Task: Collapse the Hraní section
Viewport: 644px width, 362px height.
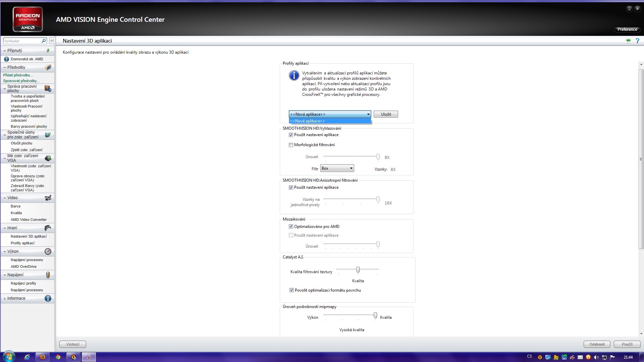Action: 5,228
